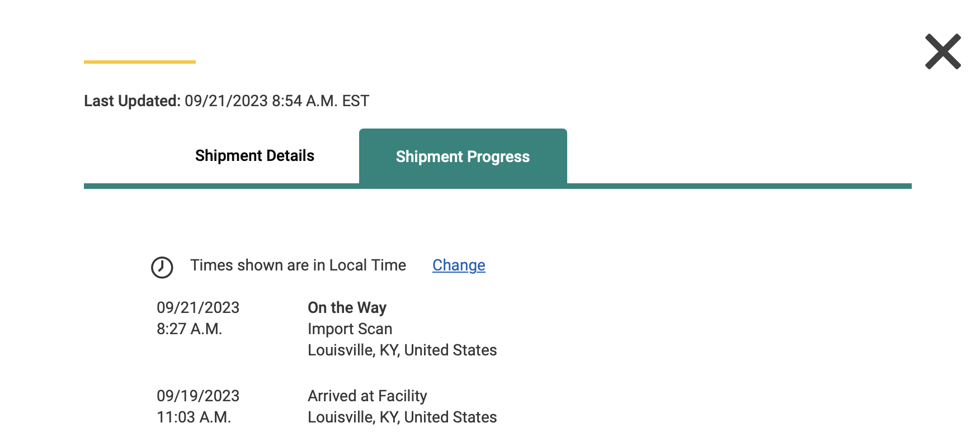Select the Shipment Progress tab

[x=463, y=156]
